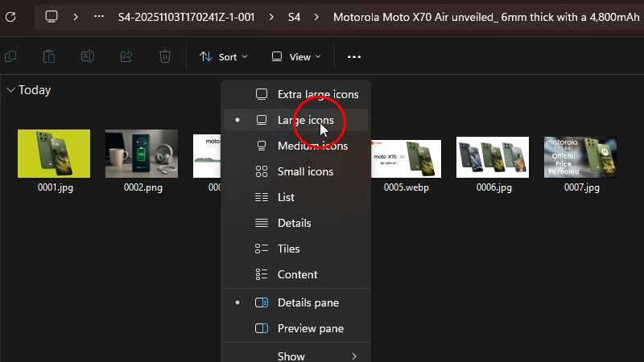Switch to Tiles view
The height and width of the screenshot is (362, 644).
tap(295, 249)
